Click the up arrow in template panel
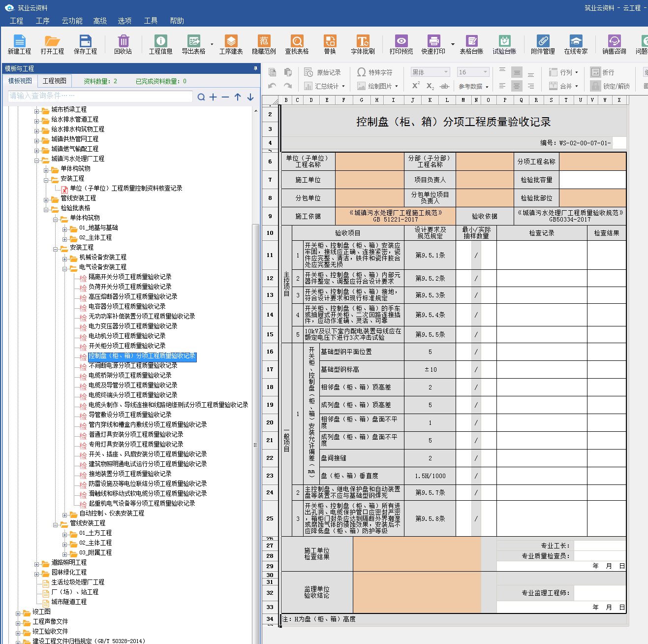 pyautogui.click(x=238, y=97)
